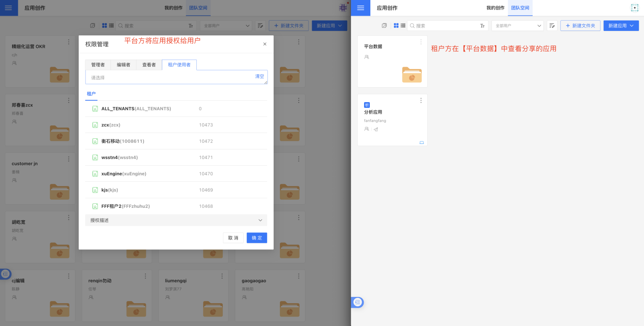Switch to list view in the left window
644x326 pixels.
pos(111,26)
